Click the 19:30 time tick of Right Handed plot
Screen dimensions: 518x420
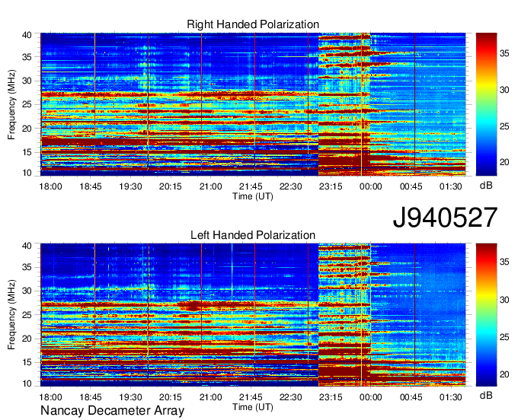tap(130, 186)
